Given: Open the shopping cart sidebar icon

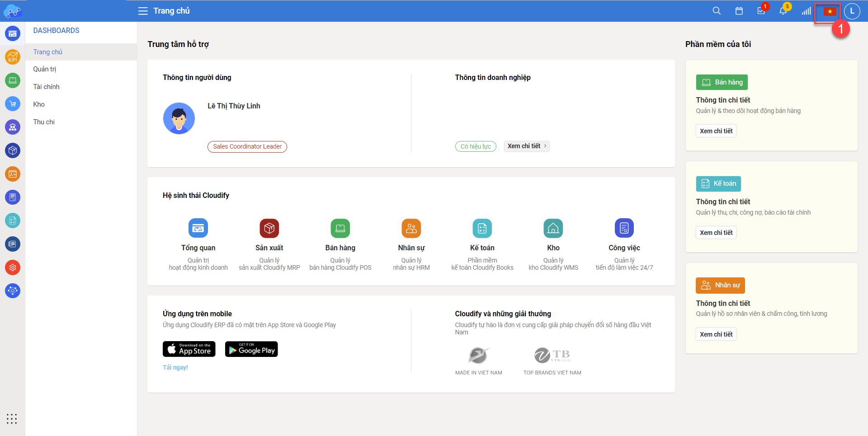Looking at the screenshot, I should [13, 104].
